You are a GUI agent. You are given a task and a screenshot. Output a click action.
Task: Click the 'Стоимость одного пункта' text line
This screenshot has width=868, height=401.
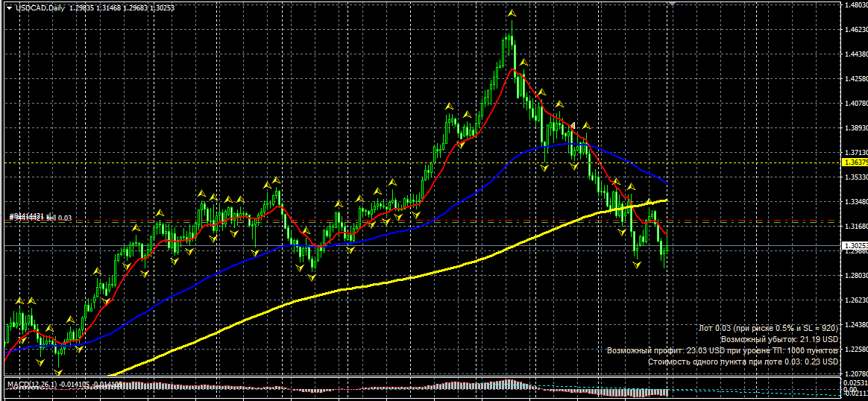(743, 361)
